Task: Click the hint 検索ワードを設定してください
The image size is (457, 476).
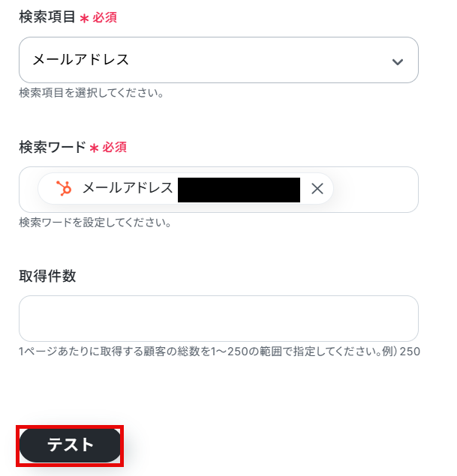Action: click(95, 223)
